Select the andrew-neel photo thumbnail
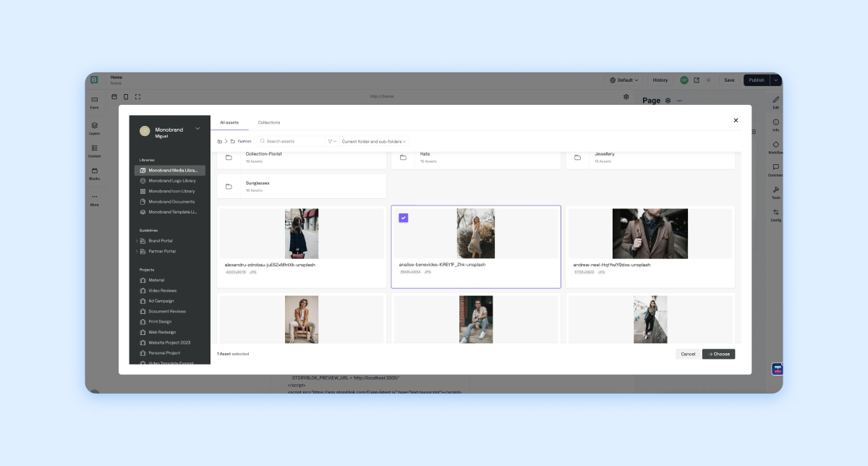Viewport: 868px width, 466px height. coord(650,234)
